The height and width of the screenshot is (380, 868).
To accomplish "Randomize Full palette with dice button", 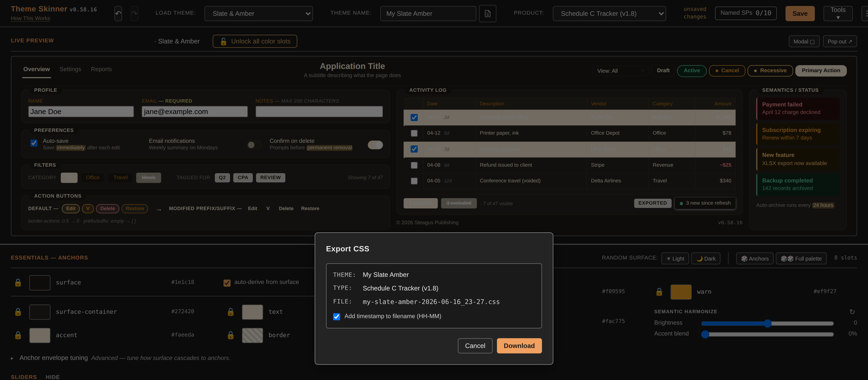I will tap(801, 259).
